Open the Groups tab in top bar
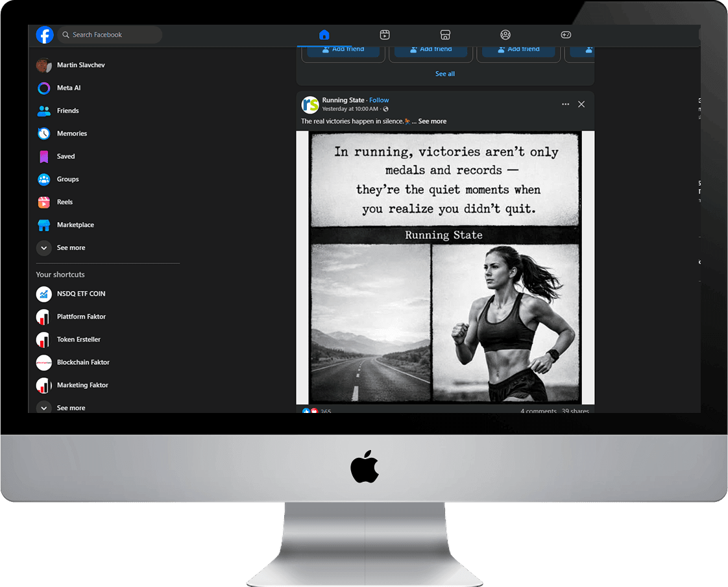The image size is (728, 587). (505, 35)
